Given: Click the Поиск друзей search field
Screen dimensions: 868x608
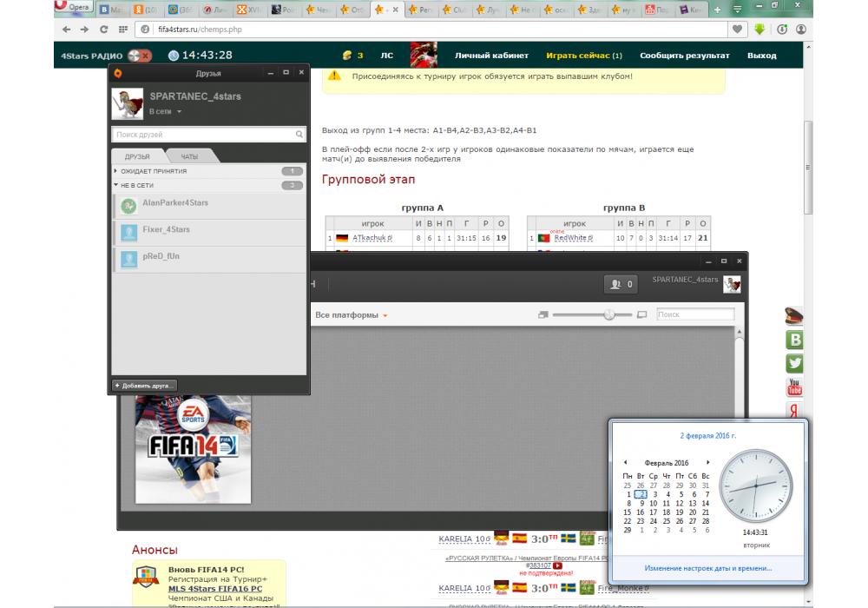Looking at the screenshot, I should pyautogui.click(x=208, y=135).
